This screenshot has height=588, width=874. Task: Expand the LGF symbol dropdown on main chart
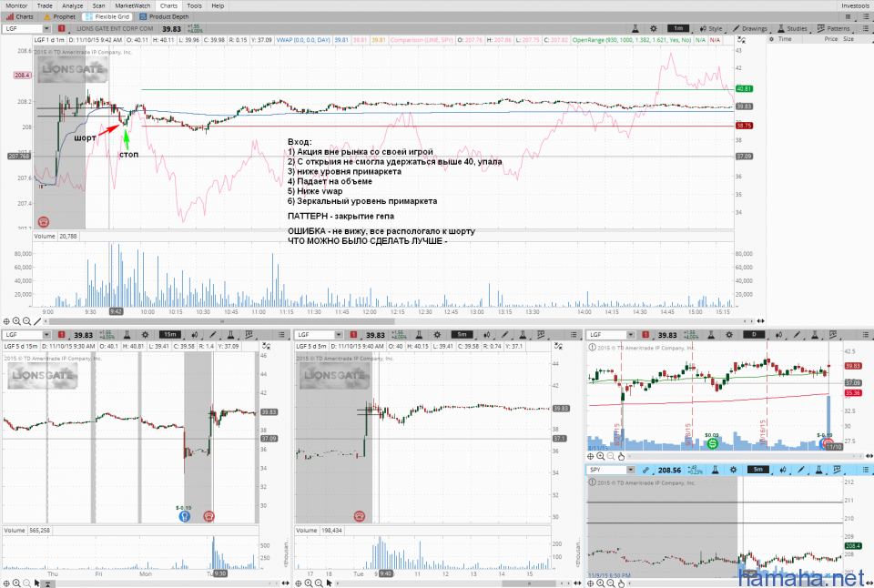(x=46, y=28)
